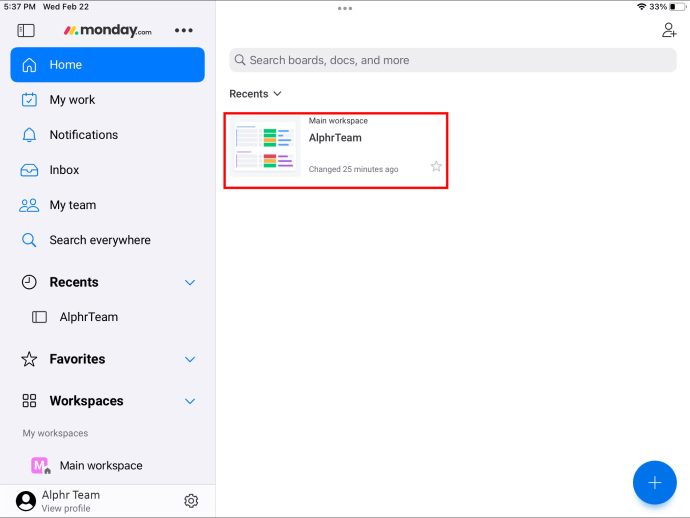Screen dimensions: 690x518
Task: Tap the battery indicator
Action: click(678, 7)
